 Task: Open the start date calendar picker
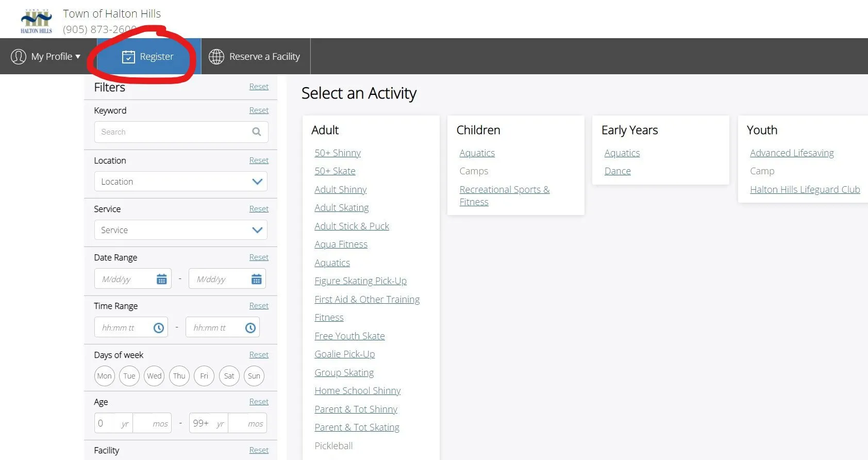pos(161,279)
